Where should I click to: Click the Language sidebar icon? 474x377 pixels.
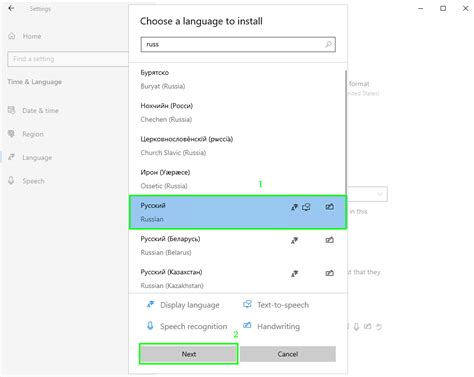coord(12,157)
